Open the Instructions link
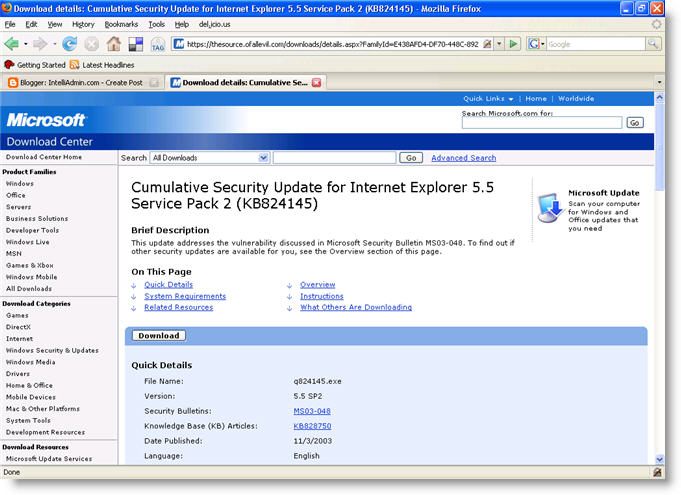Screen dimensions: 681x495 pyautogui.click(x=321, y=296)
